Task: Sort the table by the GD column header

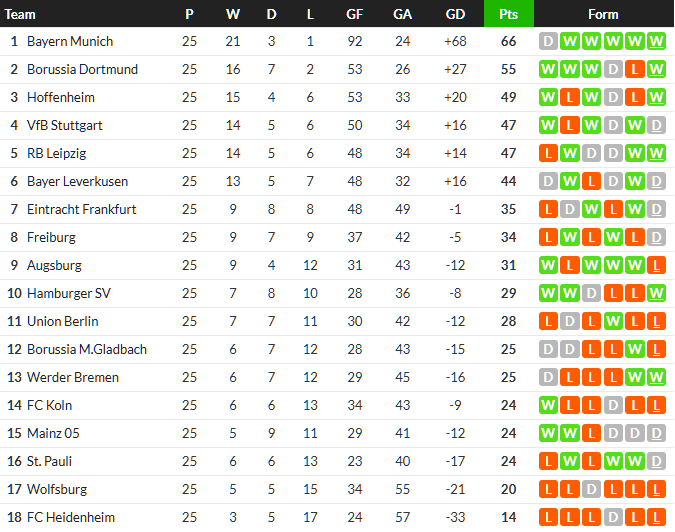Action: (455, 14)
